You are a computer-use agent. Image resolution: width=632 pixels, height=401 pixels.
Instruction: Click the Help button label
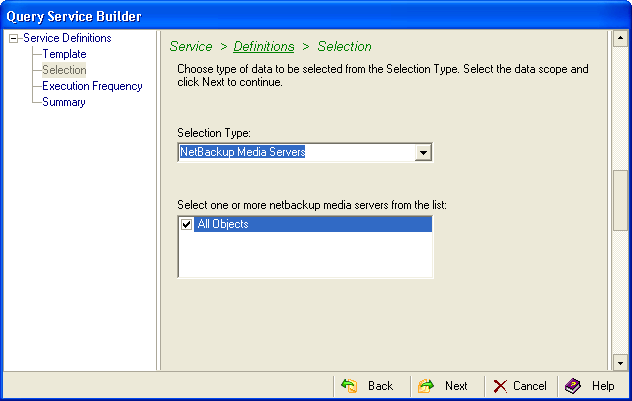pos(603,386)
